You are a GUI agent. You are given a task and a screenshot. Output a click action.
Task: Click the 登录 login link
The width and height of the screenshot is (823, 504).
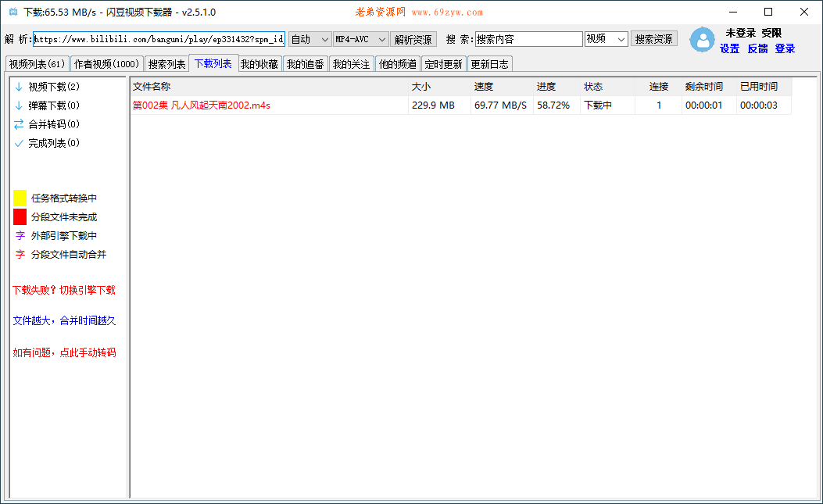point(785,48)
